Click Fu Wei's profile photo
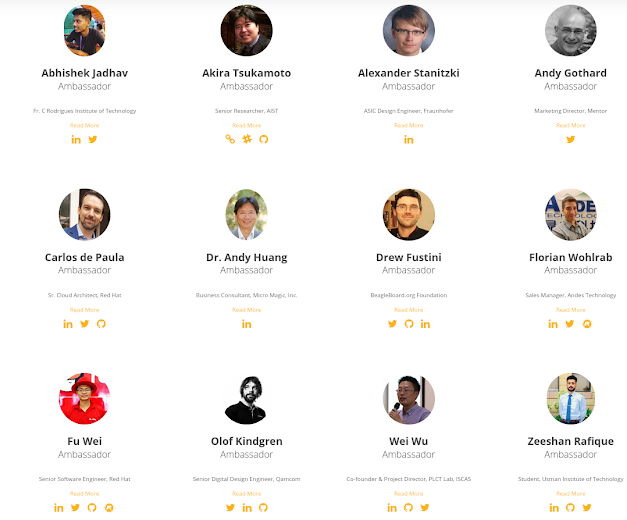The image size is (627, 520). (x=85, y=398)
